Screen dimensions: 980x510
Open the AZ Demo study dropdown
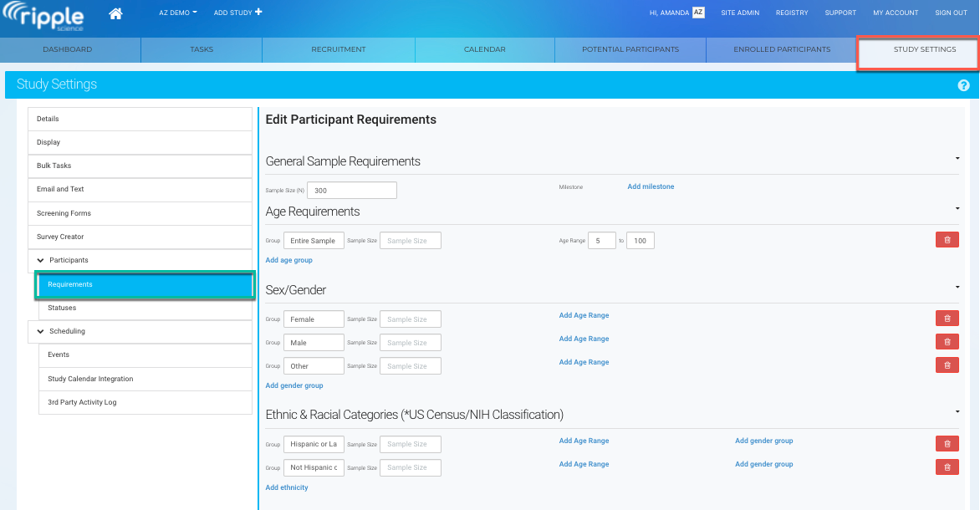(177, 13)
